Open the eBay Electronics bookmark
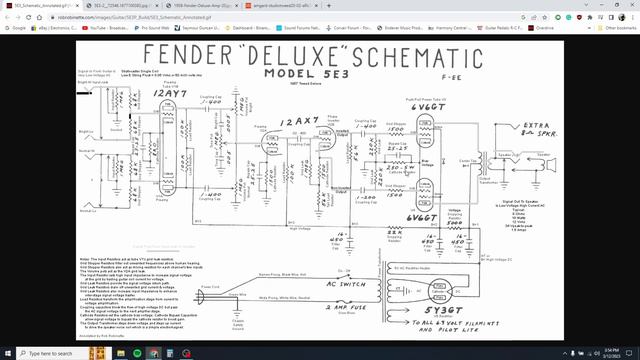 53,28
